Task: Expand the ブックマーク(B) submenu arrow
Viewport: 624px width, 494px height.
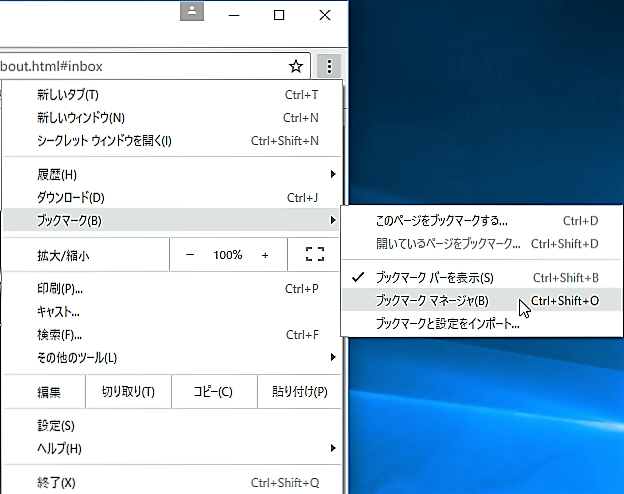Action: (333, 220)
